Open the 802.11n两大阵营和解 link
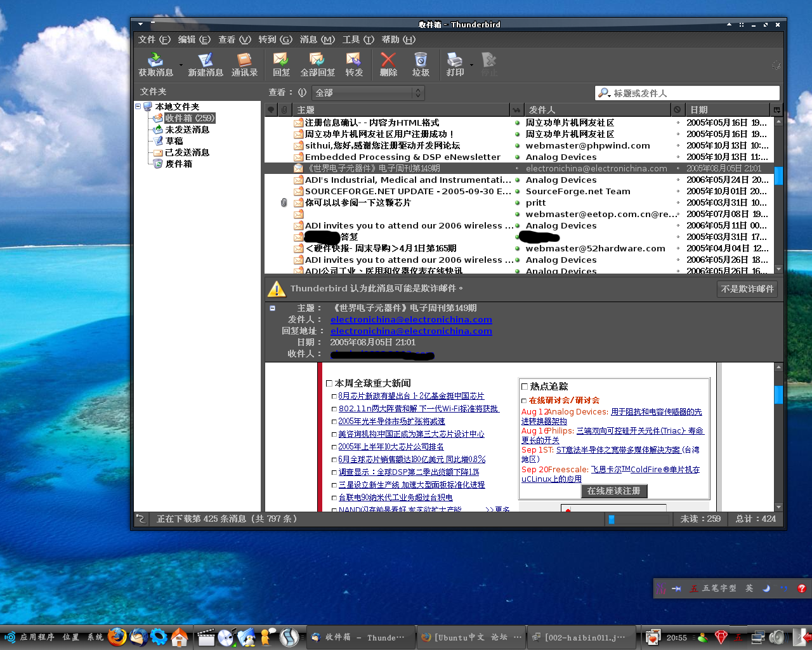Screen dimensions: 812x650 tap(419, 408)
